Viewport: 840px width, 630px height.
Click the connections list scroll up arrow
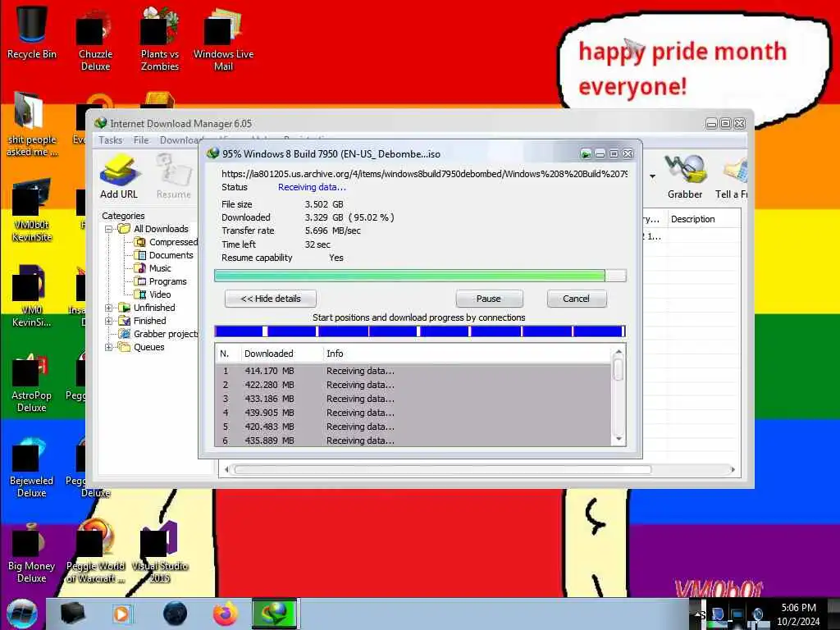(619, 353)
